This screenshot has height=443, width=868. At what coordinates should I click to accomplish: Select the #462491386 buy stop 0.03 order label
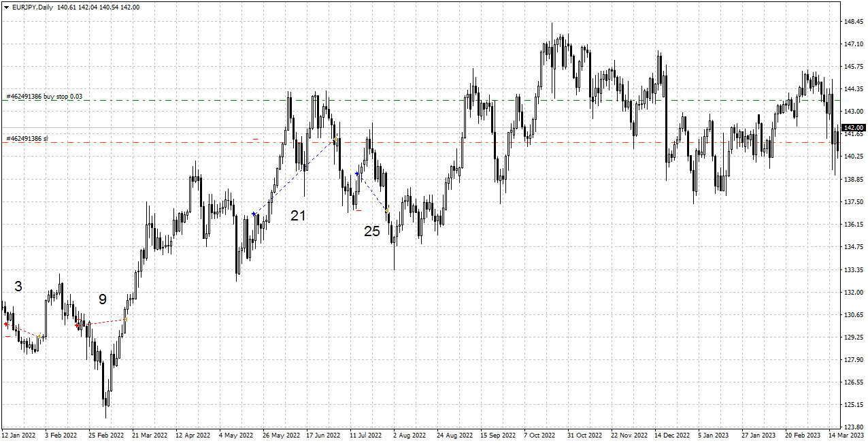pyautogui.click(x=44, y=97)
